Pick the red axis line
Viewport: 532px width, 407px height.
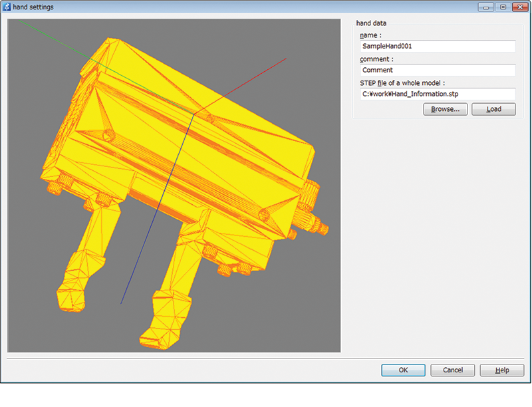(253, 78)
